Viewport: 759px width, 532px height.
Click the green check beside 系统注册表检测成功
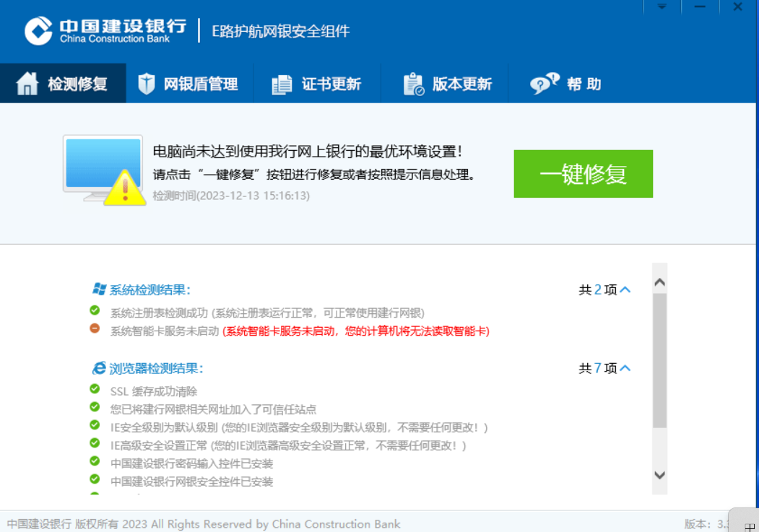[95, 310]
